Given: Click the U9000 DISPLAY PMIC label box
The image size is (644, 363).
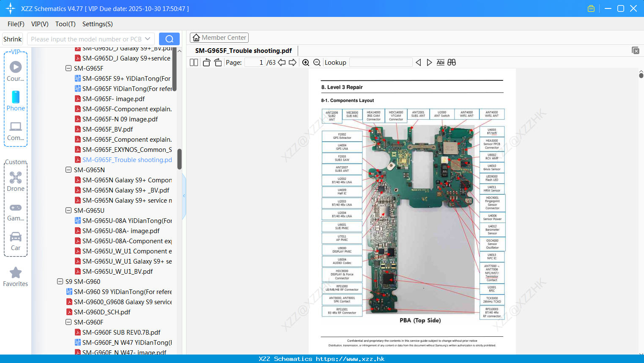Looking at the screenshot, I should [342, 250].
